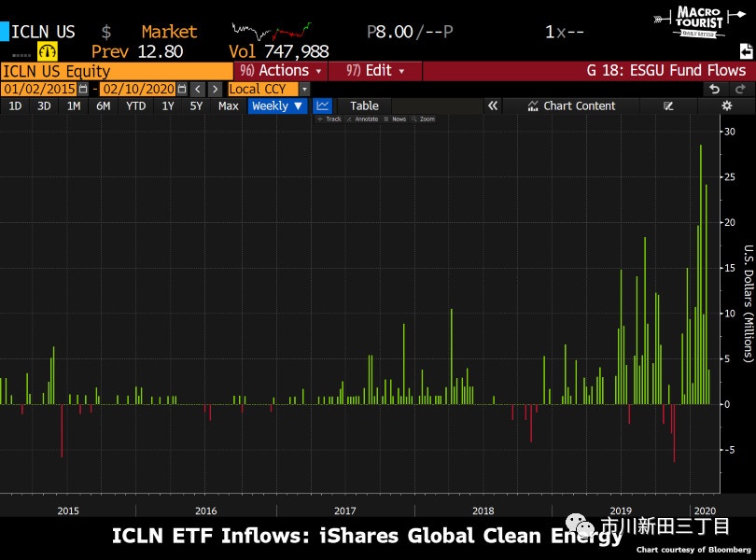Switch to line chart view icon
Viewport: 756px width, 560px height.
pyautogui.click(x=323, y=105)
